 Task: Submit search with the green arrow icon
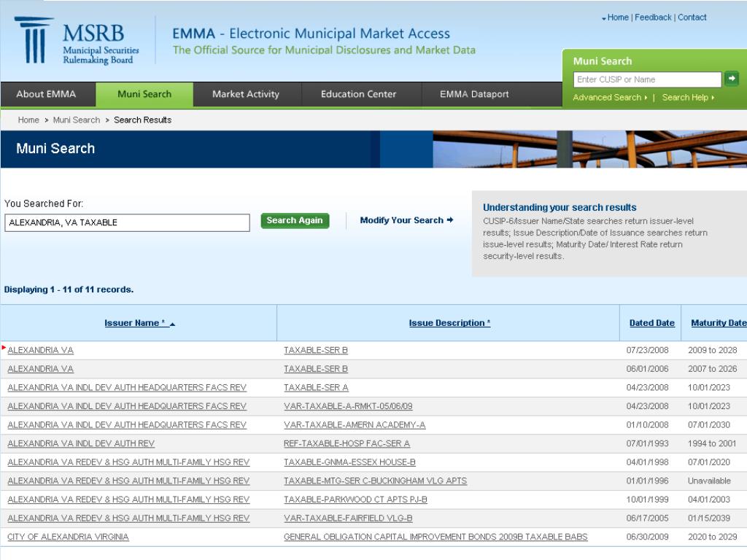click(731, 79)
